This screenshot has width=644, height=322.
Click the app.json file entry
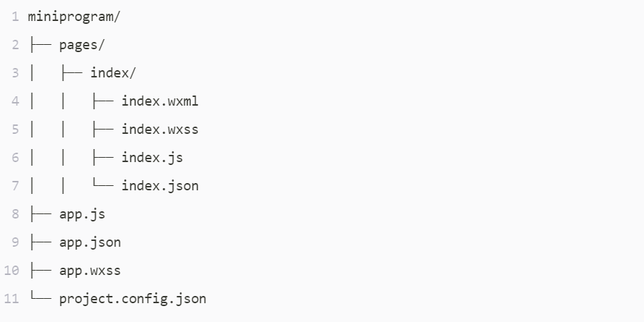(x=90, y=242)
